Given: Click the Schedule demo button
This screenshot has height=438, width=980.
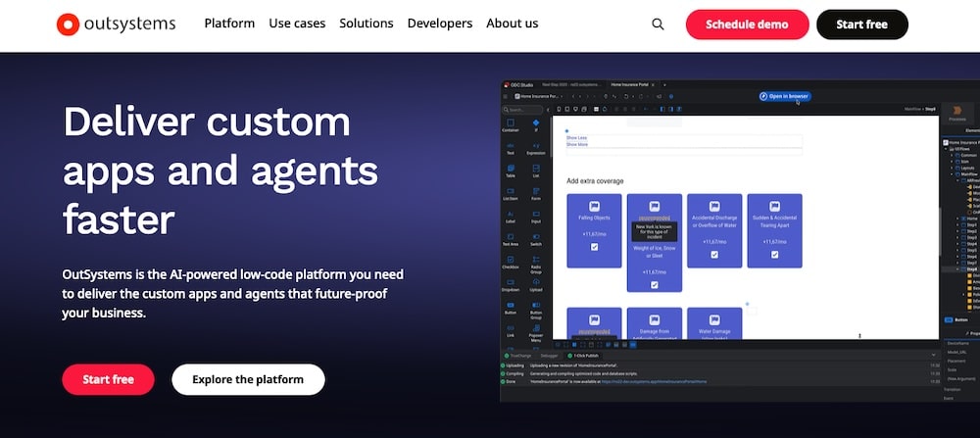Looking at the screenshot, I should (747, 24).
